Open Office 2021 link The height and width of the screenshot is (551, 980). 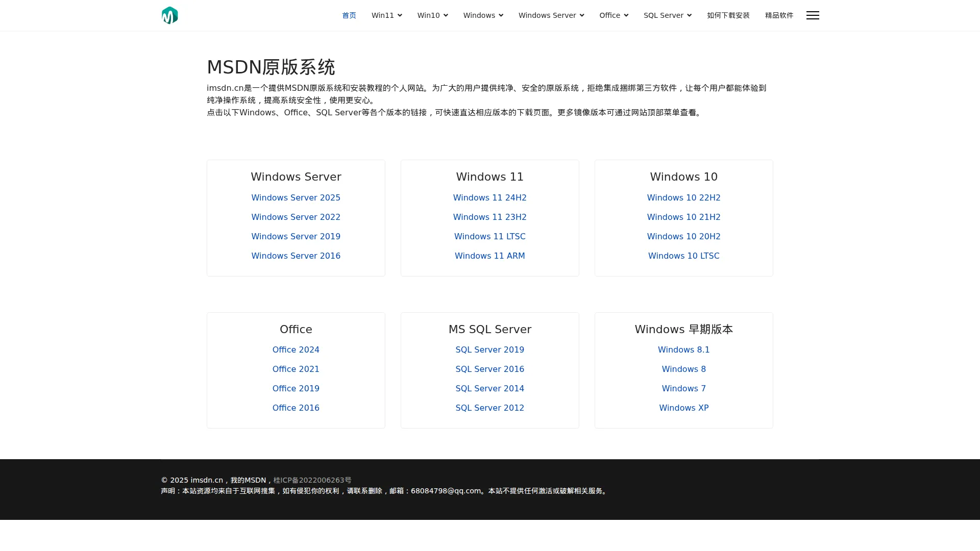click(x=296, y=369)
